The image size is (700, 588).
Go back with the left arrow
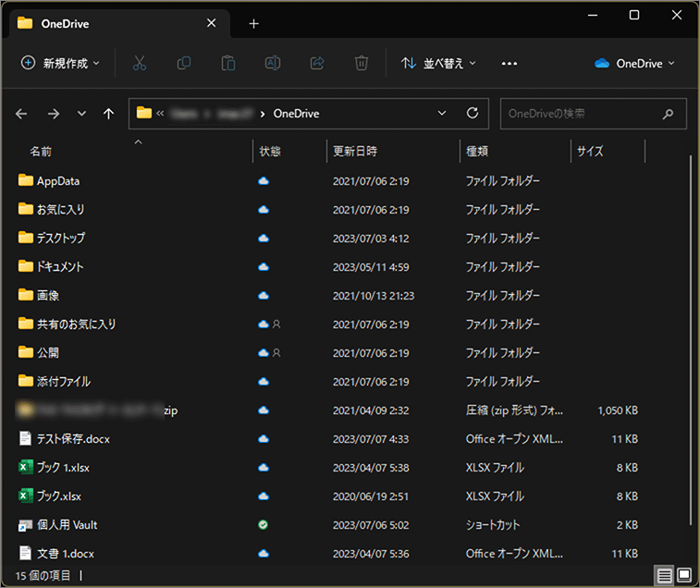pyautogui.click(x=21, y=114)
